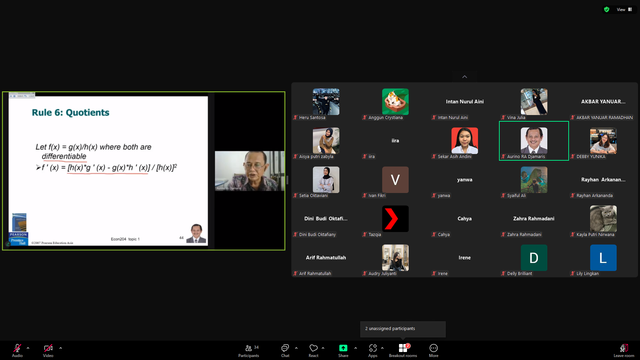Click muted mic icon beside Delly Brilliant

[x=503, y=273]
